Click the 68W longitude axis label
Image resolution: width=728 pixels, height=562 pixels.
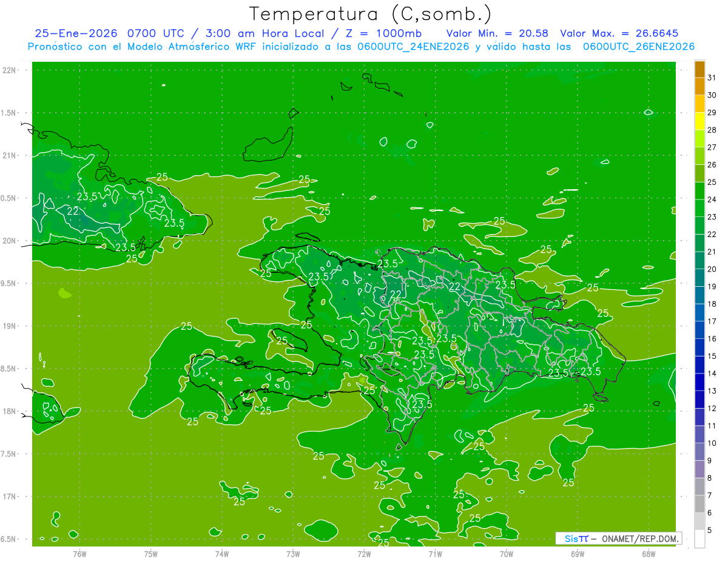pyautogui.click(x=649, y=554)
